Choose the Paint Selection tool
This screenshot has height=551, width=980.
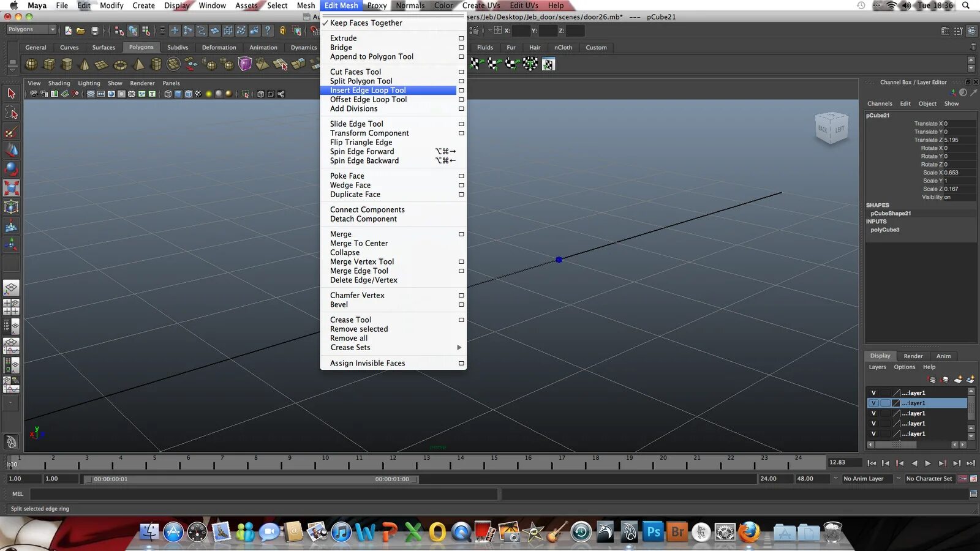11,132
